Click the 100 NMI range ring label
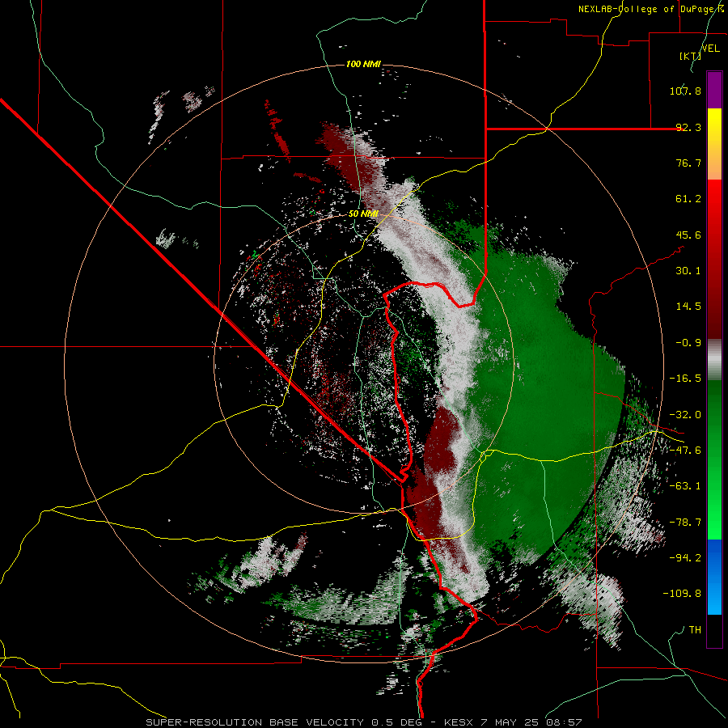Screen dimensions: 728x728 363,64
